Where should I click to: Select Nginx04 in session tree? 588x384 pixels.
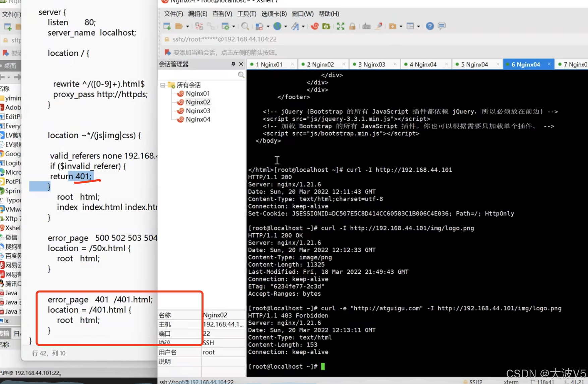click(x=198, y=119)
